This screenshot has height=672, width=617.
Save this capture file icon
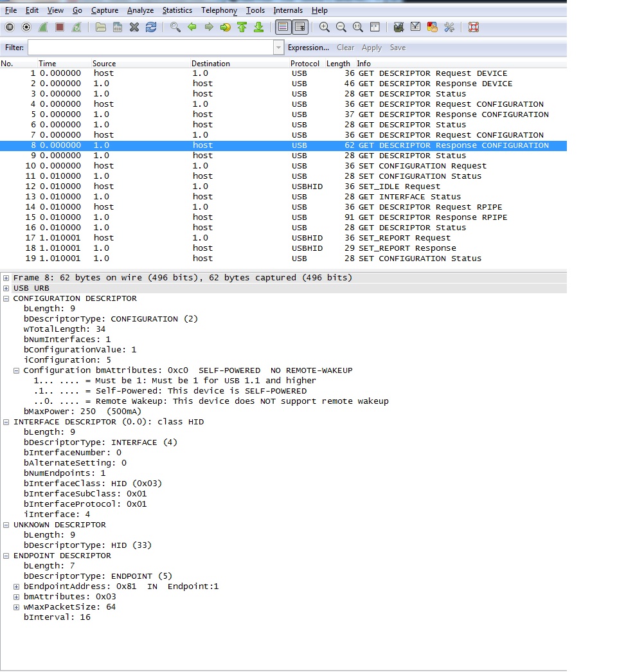118,28
